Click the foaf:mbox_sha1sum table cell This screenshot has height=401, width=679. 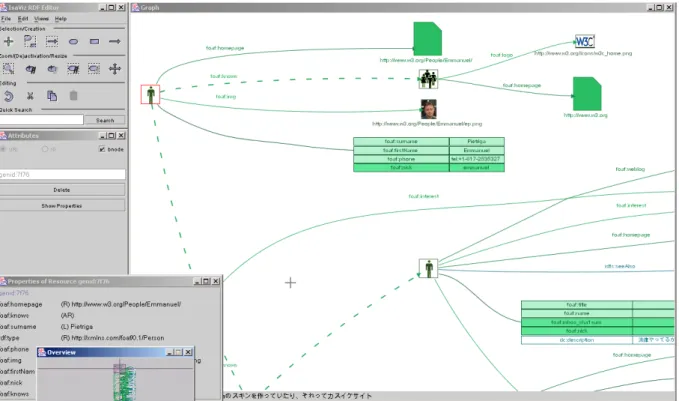coord(577,323)
